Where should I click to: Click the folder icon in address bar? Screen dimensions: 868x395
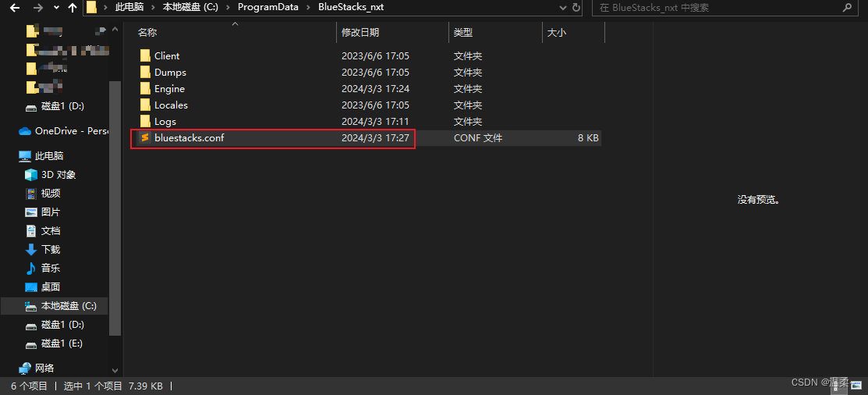pos(92,8)
